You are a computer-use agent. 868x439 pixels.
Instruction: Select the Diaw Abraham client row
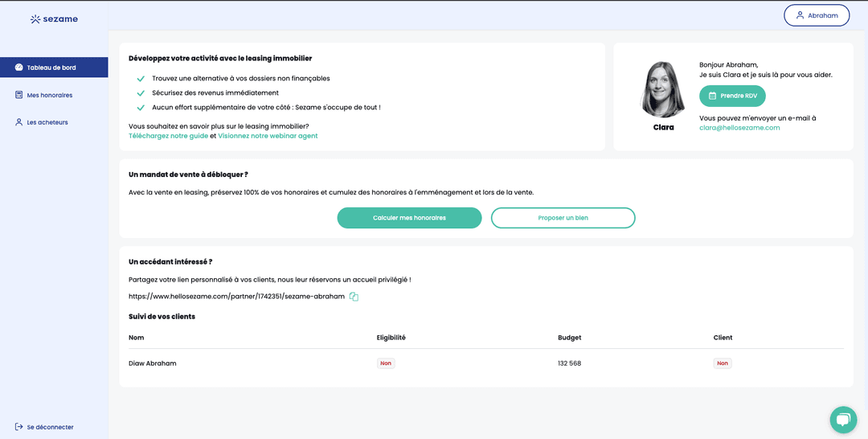point(152,363)
